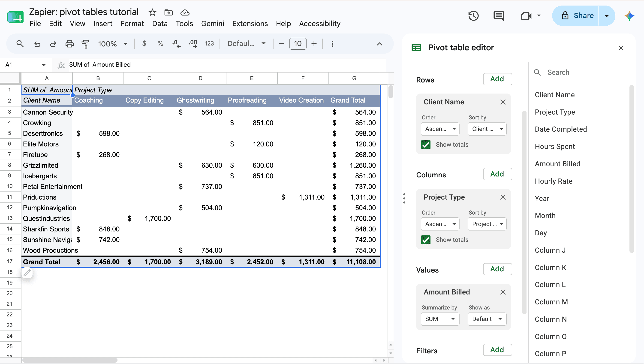This screenshot has width=644, height=364.
Task: Close the Pivot table editor
Action: click(x=621, y=48)
